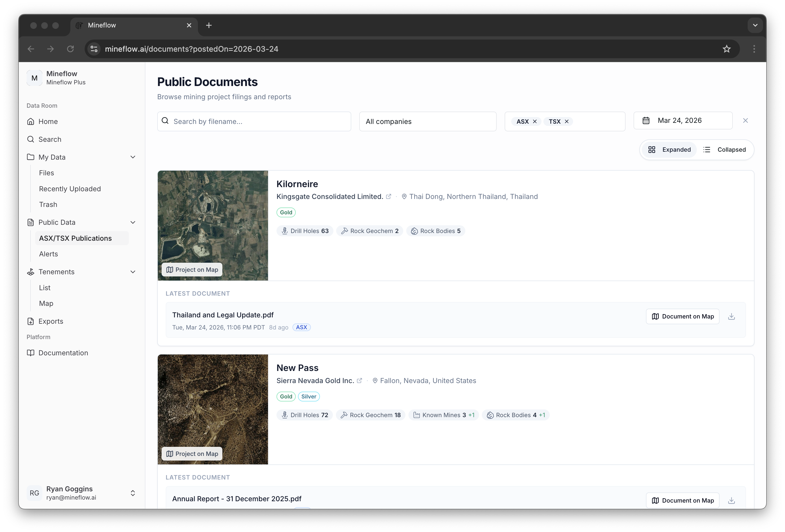Image resolution: width=785 pixels, height=532 pixels.
Task: Download the Annual Report document
Action: point(731,501)
